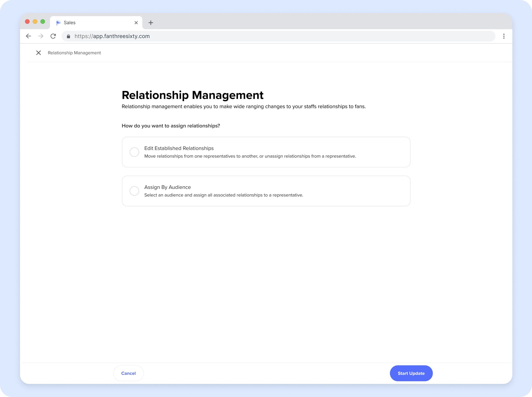Close the Sales browser tab

coord(136,23)
